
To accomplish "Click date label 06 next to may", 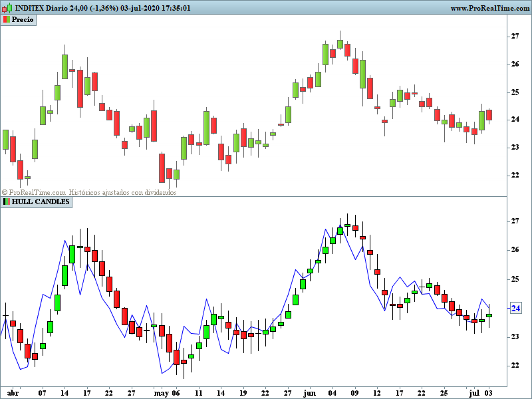I will [x=176, y=393].
